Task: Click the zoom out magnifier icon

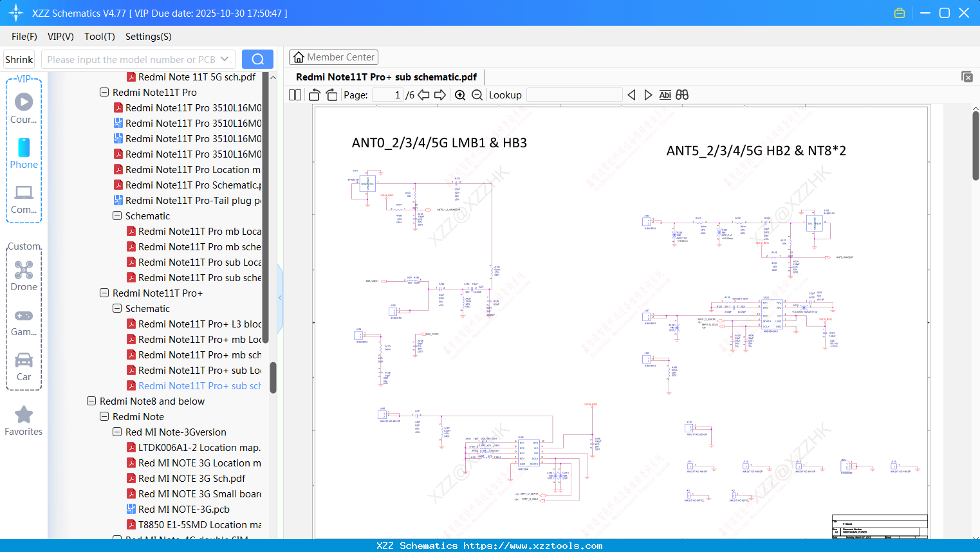Action: pyautogui.click(x=477, y=95)
